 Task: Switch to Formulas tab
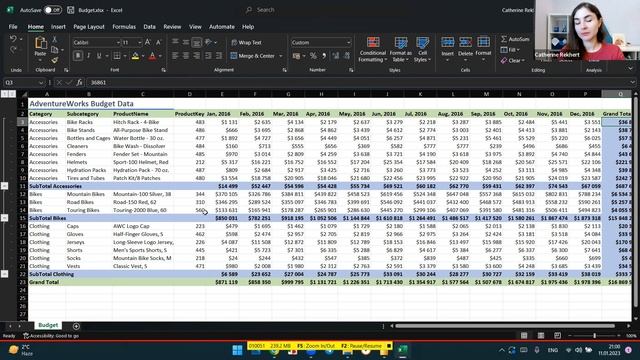coord(124,27)
